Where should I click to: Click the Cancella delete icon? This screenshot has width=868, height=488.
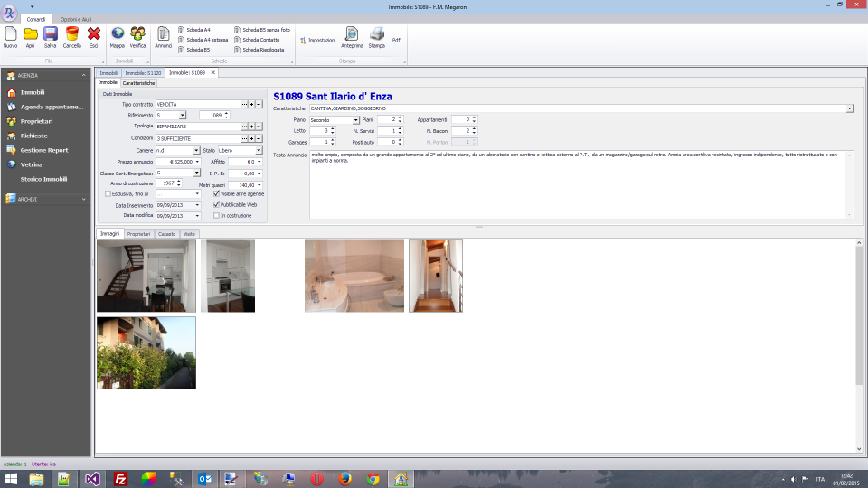(72, 34)
